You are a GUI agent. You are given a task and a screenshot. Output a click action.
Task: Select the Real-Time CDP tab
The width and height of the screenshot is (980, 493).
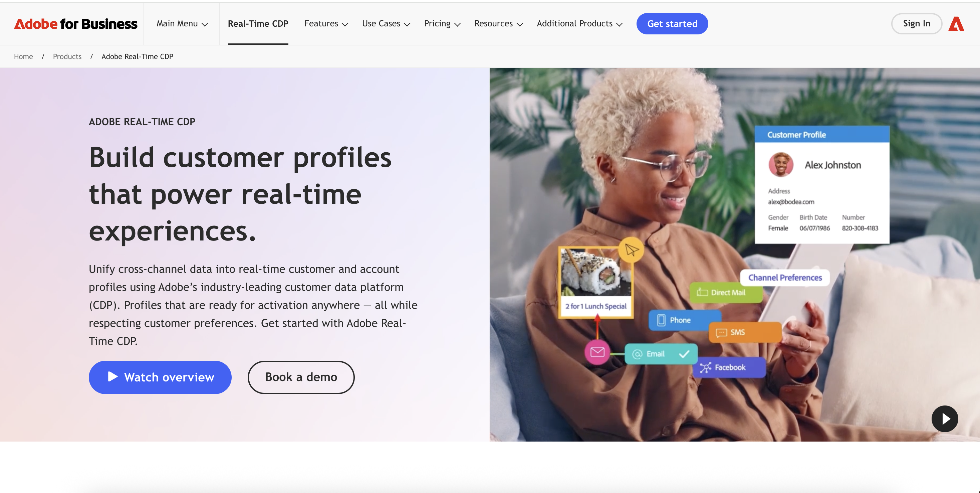click(x=258, y=24)
